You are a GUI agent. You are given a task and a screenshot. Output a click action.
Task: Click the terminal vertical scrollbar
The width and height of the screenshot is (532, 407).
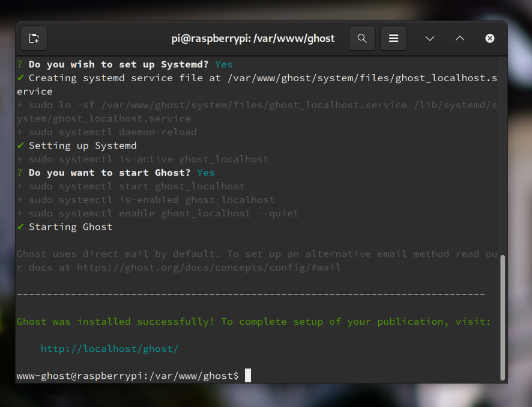point(503,317)
